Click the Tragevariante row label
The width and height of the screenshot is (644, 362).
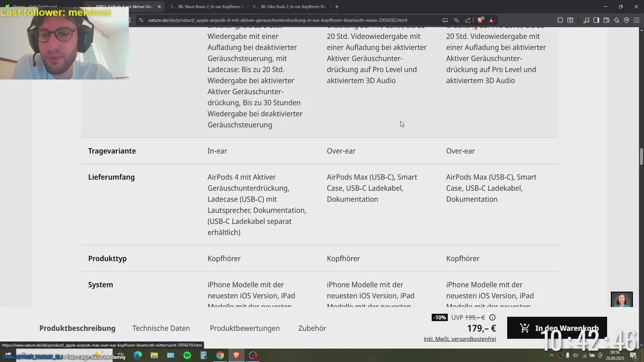pos(112,151)
